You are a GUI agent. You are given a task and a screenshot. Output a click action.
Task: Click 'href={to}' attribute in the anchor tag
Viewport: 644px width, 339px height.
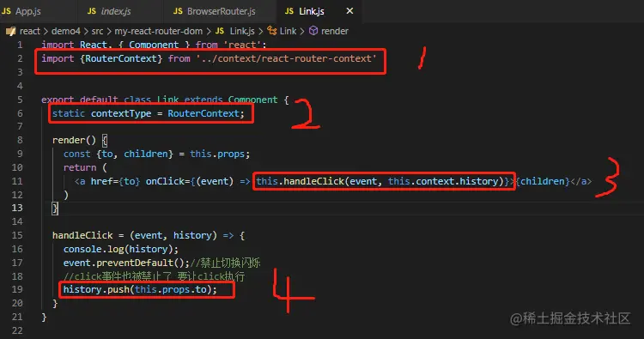click(x=115, y=181)
